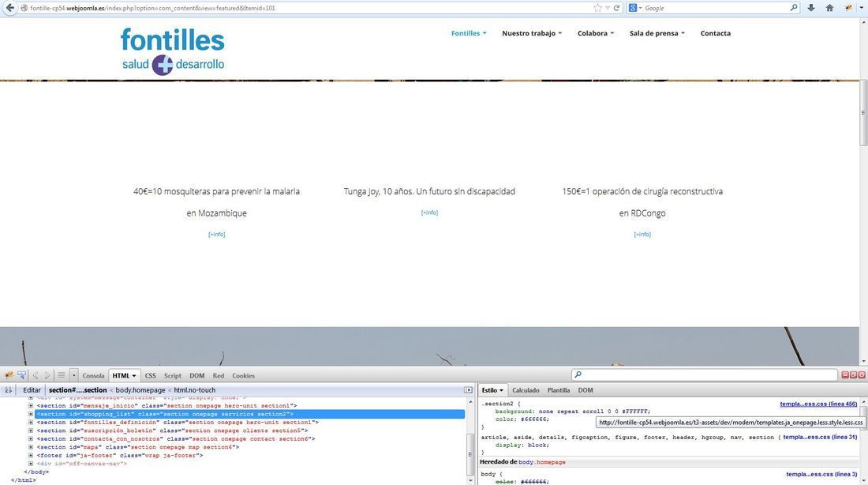Switch to Firebug main DOM tab
The height and width of the screenshot is (485, 868).
coord(196,376)
